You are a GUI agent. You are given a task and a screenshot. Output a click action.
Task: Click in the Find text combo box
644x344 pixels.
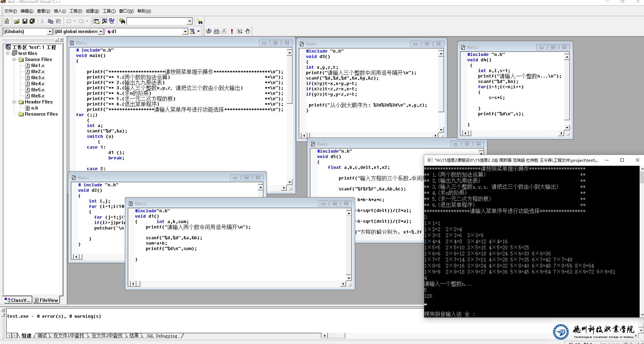[157, 21]
